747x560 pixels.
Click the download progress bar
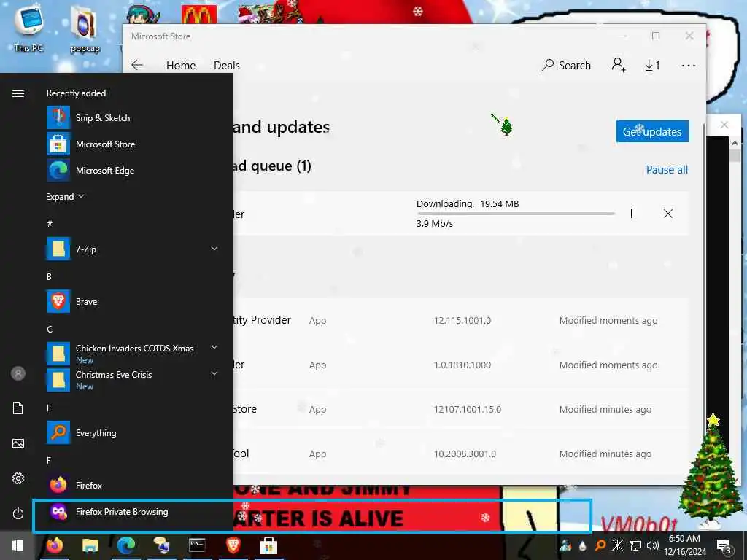[x=516, y=214]
